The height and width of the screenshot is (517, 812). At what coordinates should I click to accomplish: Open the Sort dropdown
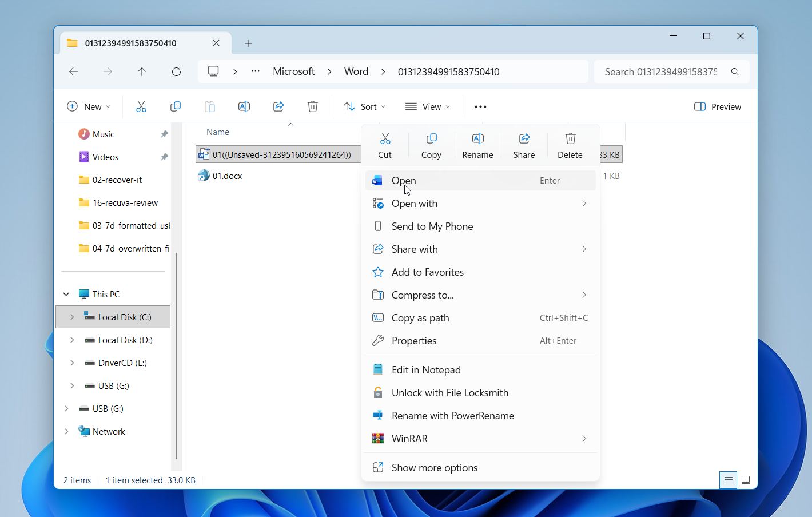[364, 106]
